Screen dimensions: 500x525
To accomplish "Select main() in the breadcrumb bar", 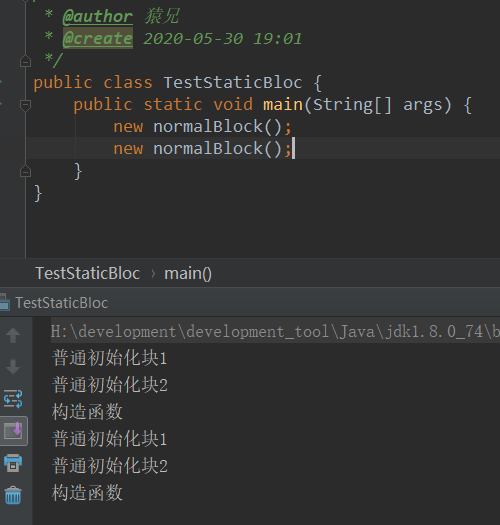I will 188,273.
